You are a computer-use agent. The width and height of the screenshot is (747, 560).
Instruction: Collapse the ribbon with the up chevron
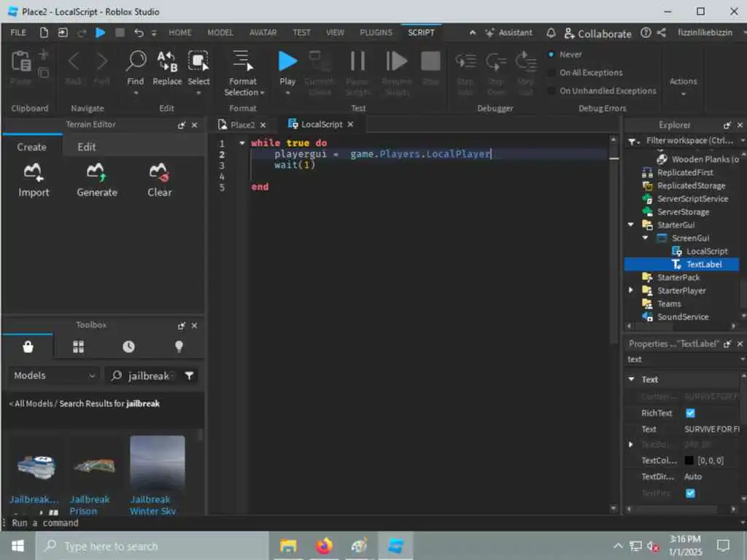click(472, 32)
